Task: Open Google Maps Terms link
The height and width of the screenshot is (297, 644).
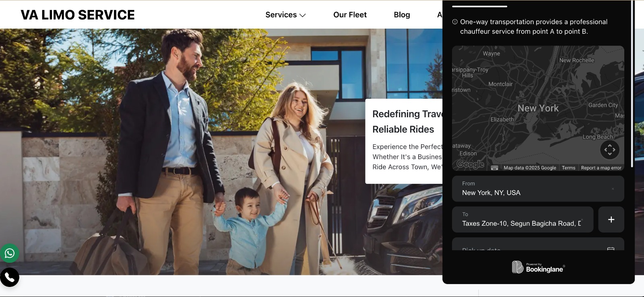Action: 568,168
